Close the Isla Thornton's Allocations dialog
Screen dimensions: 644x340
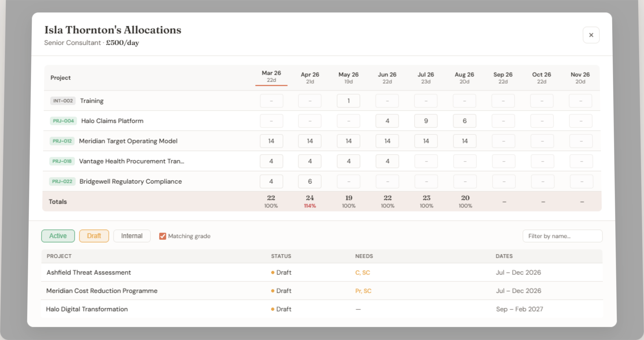click(x=591, y=35)
